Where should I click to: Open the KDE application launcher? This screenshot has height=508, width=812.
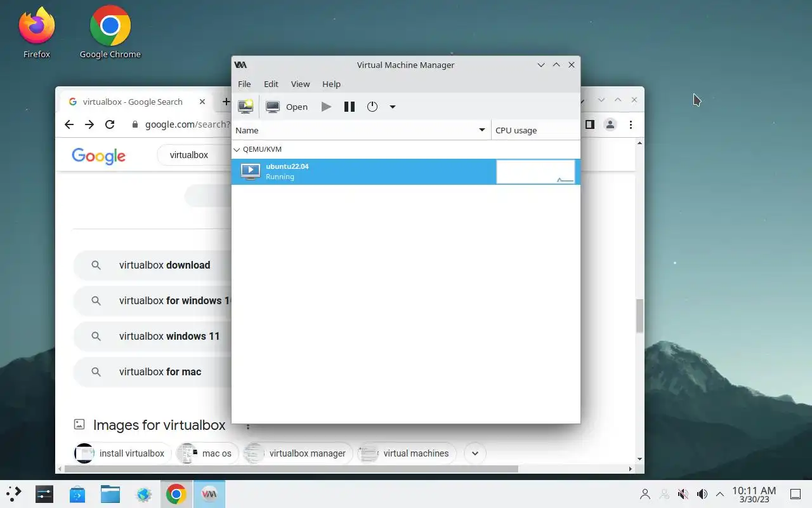click(14, 494)
